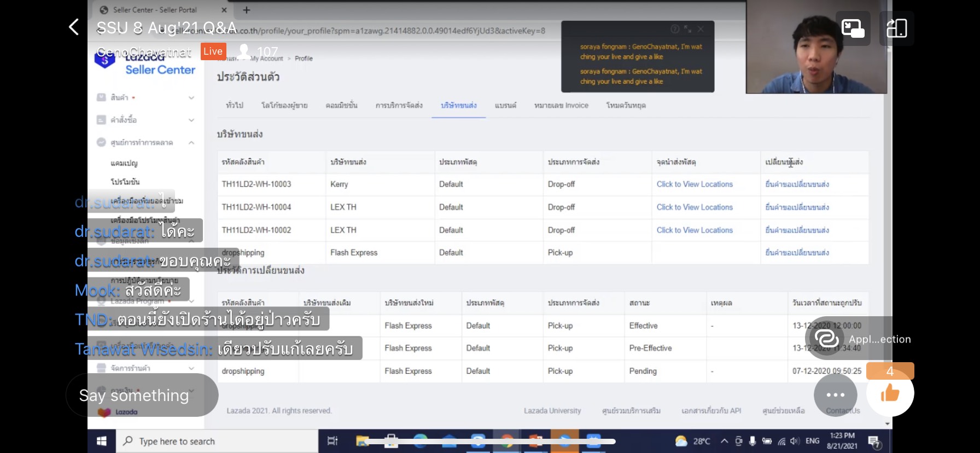This screenshot has width=980, height=453.
Task: Expand the คำสั่งซื้อ sidebar menu chevron
Action: point(191,120)
